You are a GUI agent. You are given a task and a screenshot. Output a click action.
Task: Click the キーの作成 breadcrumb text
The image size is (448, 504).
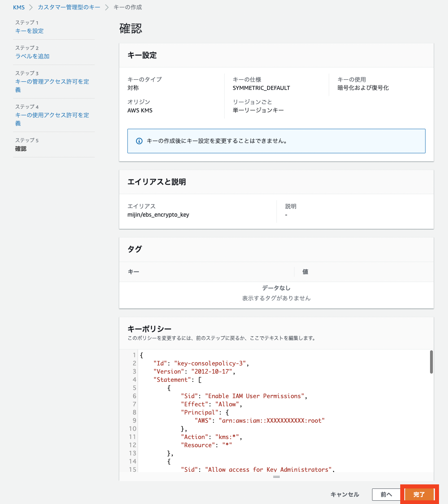[128, 7]
